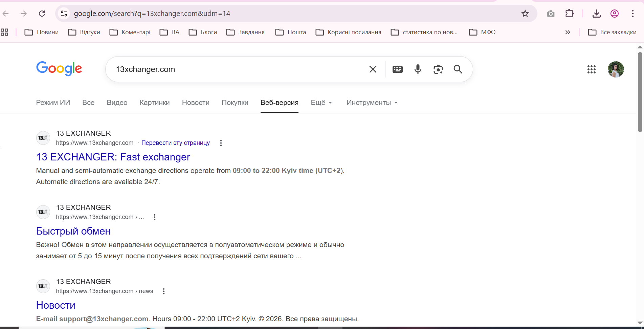This screenshot has height=329, width=644.
Task: Clear the search box with X
Action: point(373,69)
